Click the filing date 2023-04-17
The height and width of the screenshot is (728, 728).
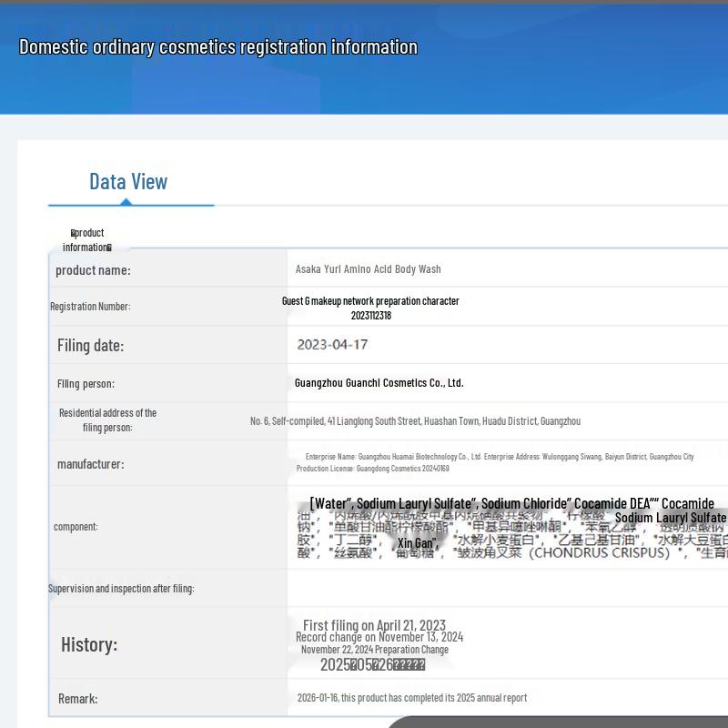[332, 345]
